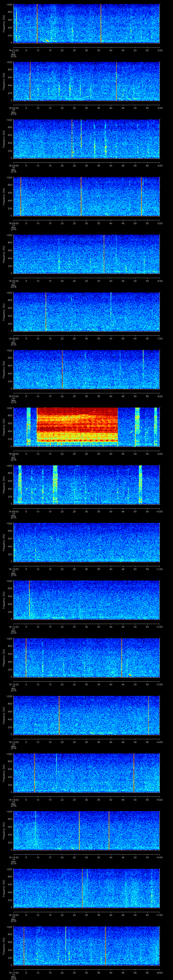Click 'Frequency (Hz)' axis title of the 16:17:00 panel
173x980 pixels.
pyautogui.click(x=4, y=946)
